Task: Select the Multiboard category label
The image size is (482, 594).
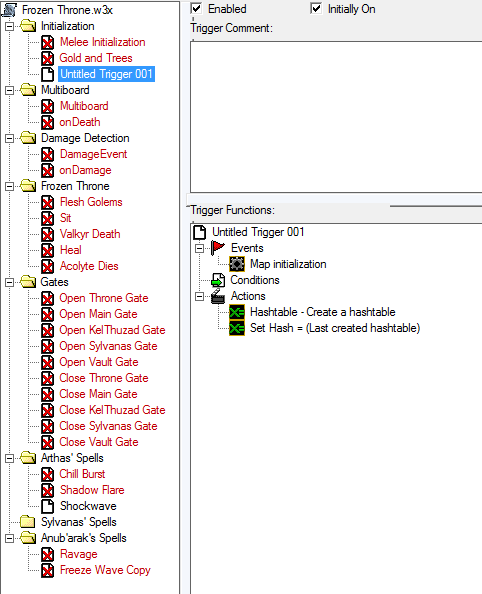Action: tap(65, 90)
